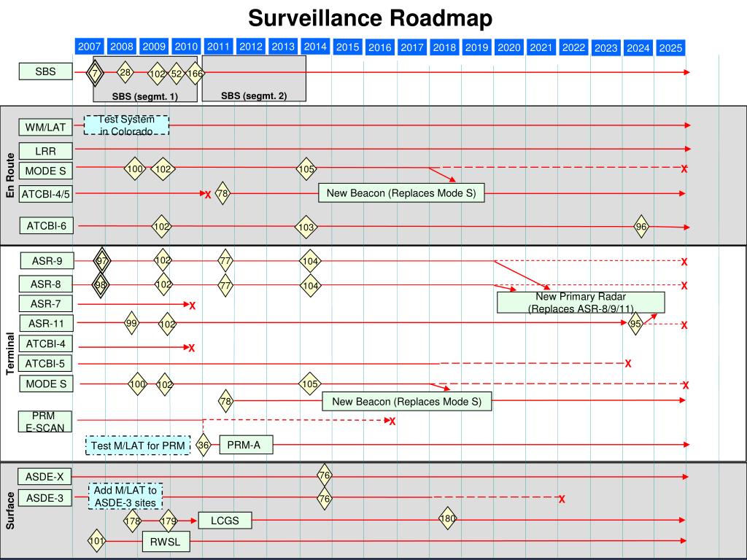Screen dimensions: 747x560
Task: Click 'Test M/LAT for PRM' dashed box
Action: 138,446
